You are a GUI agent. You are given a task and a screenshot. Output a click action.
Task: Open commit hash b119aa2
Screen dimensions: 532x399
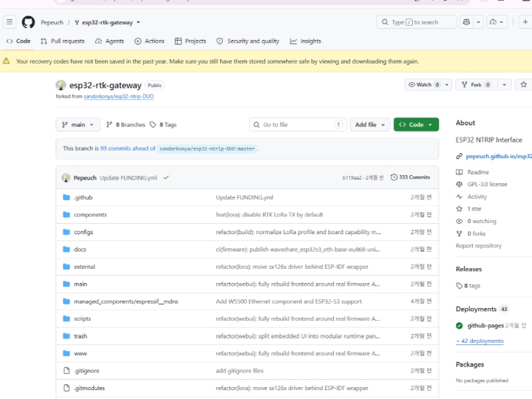352,177
